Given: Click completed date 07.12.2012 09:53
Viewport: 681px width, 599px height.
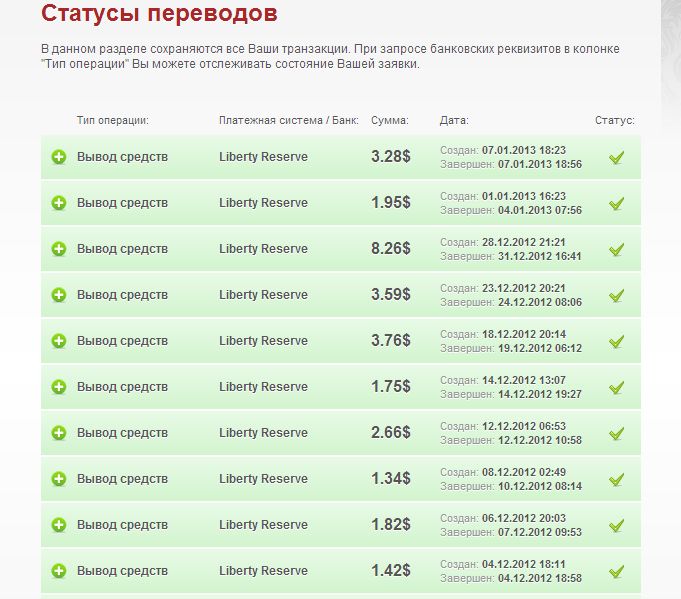Looking at the screenshot, I should click(x=540, y=533).
